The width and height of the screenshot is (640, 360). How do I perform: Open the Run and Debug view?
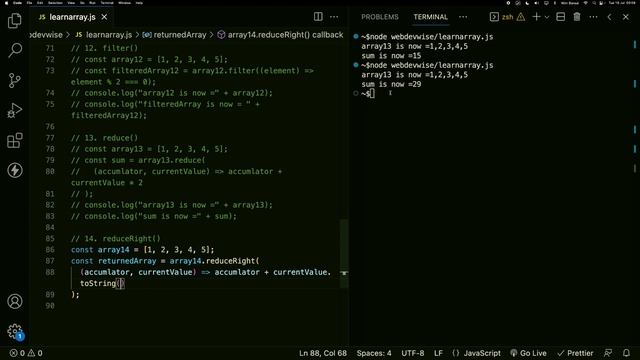tap(15, 110)
